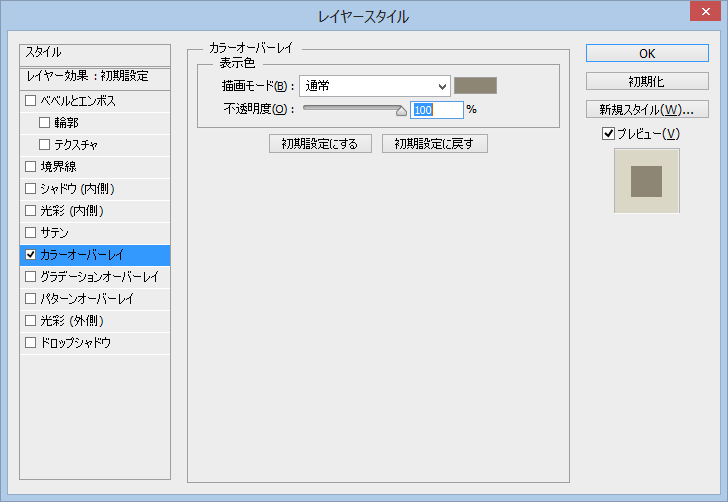Click the OK button
728x502 pixels.
click(647, 53)
